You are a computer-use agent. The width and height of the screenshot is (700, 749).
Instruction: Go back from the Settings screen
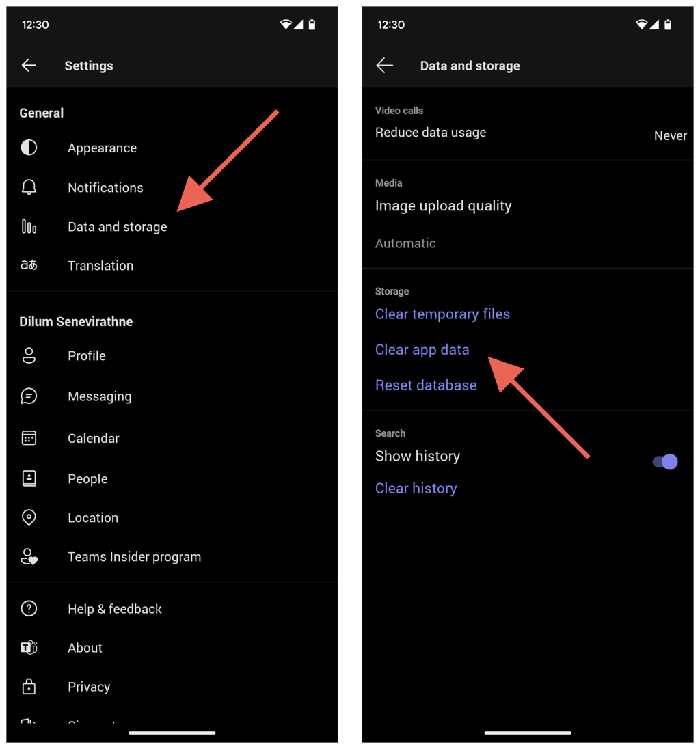(29, 66)
